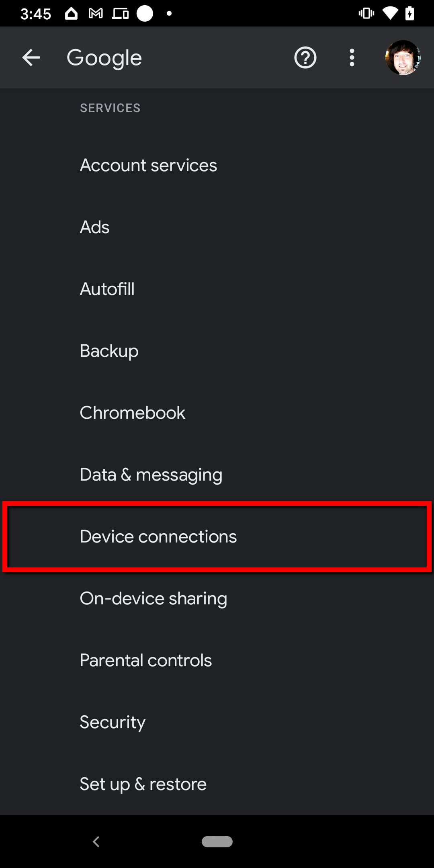
Task: Open the Ads settings
Action: pyautogui.click(x=95, y=227)
